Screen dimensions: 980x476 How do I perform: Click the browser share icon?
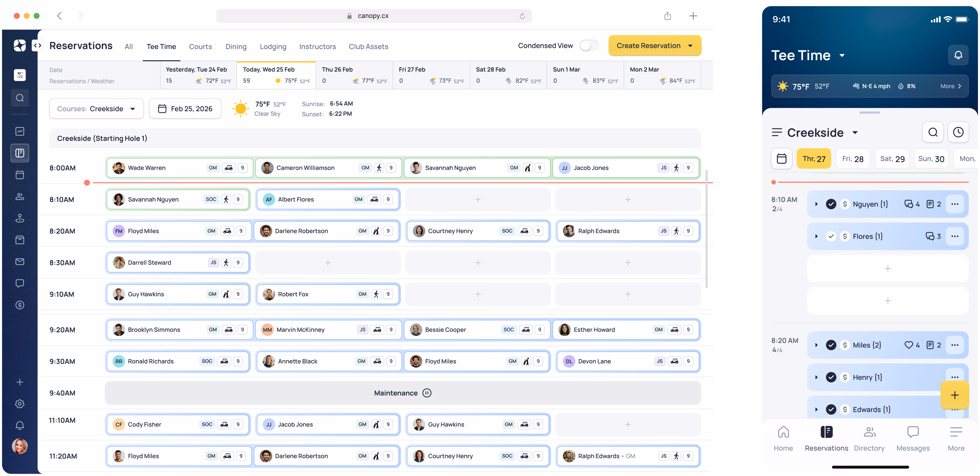coord(667,16)
